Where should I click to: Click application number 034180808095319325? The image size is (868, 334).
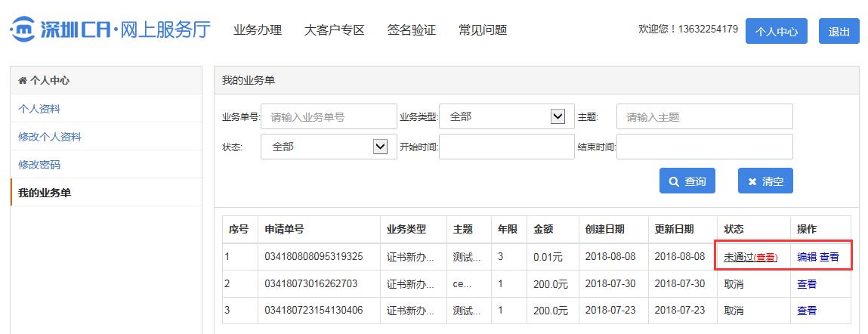tap(314, 257)
